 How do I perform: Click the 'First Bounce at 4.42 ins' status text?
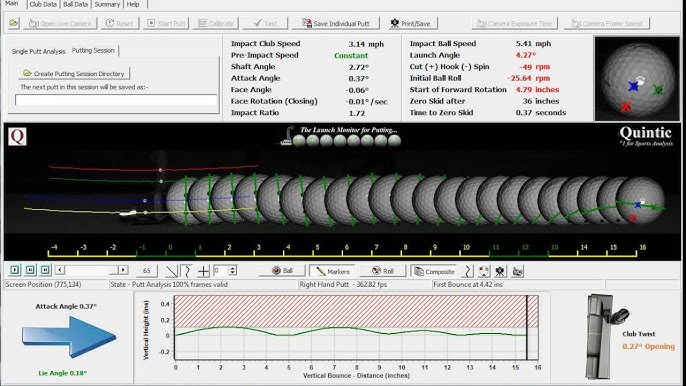(x=468, y=284)
